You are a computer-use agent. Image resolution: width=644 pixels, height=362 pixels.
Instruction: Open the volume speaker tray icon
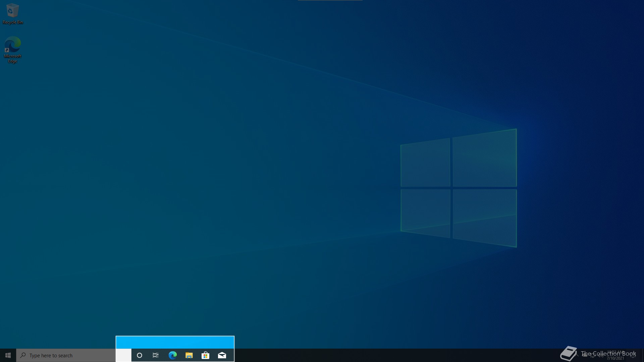[x=601, y=355]
